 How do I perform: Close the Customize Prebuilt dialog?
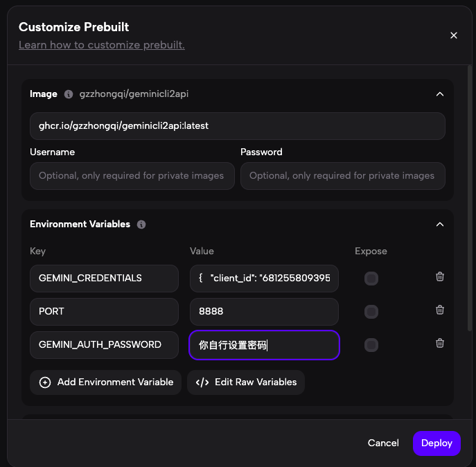click(x=454, y=35)
